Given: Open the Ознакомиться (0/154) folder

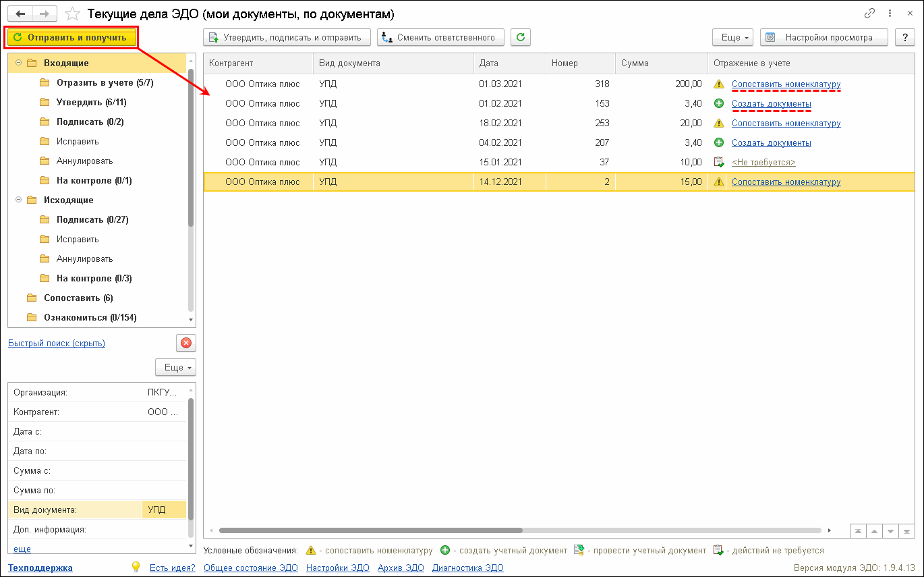Looking at the screenshot, I should (x=90, y=318).
